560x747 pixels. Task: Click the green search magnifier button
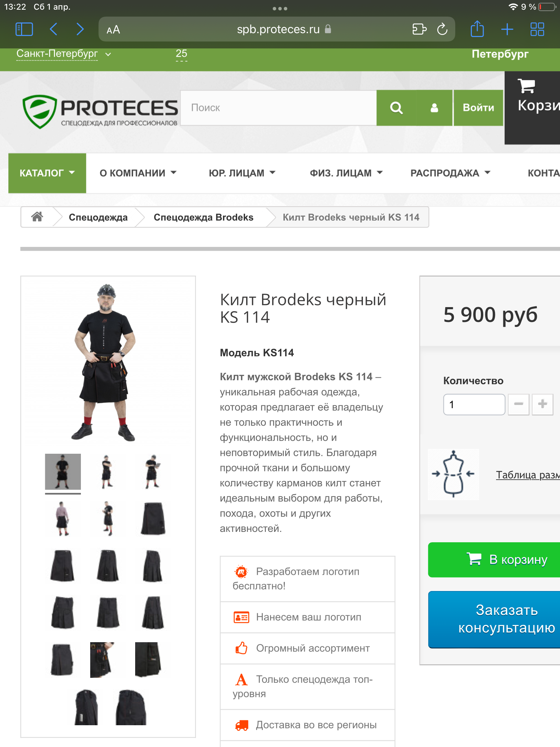396,108
